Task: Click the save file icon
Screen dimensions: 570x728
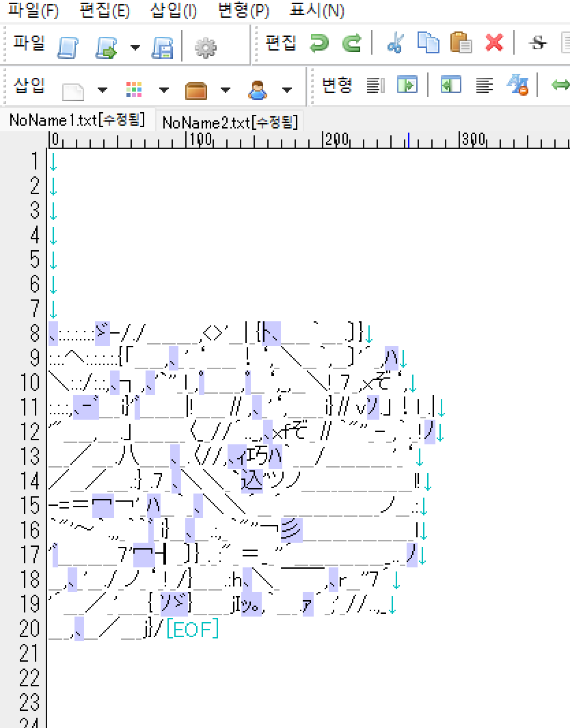Action: point(162,46)
